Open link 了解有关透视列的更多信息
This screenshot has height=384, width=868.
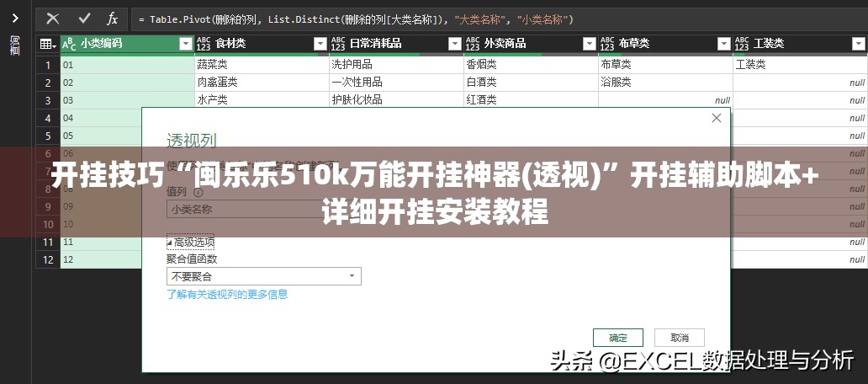pos(228,294)
